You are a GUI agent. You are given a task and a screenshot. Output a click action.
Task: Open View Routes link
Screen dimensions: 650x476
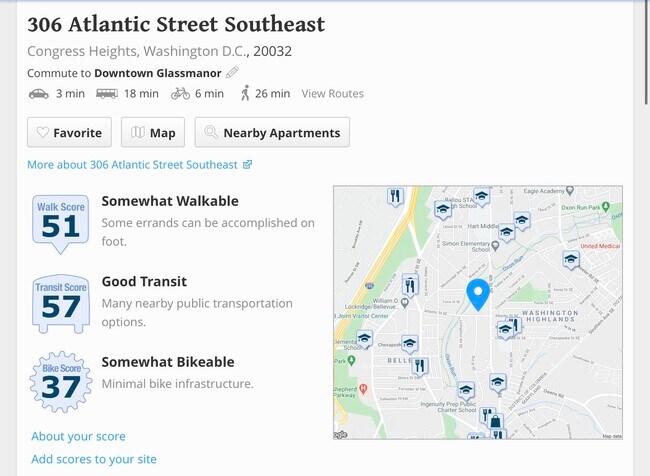coord(332,94)
